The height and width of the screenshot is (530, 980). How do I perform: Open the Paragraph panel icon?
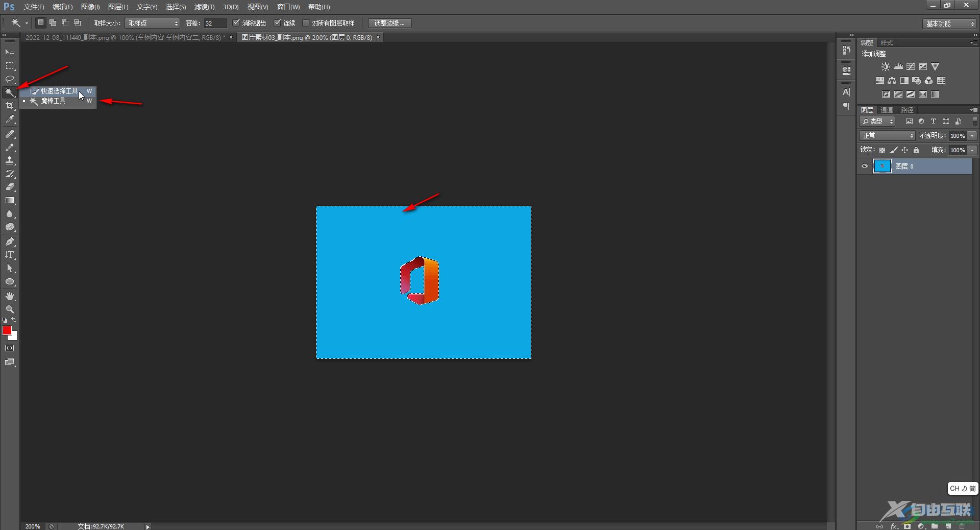[846, 106]
